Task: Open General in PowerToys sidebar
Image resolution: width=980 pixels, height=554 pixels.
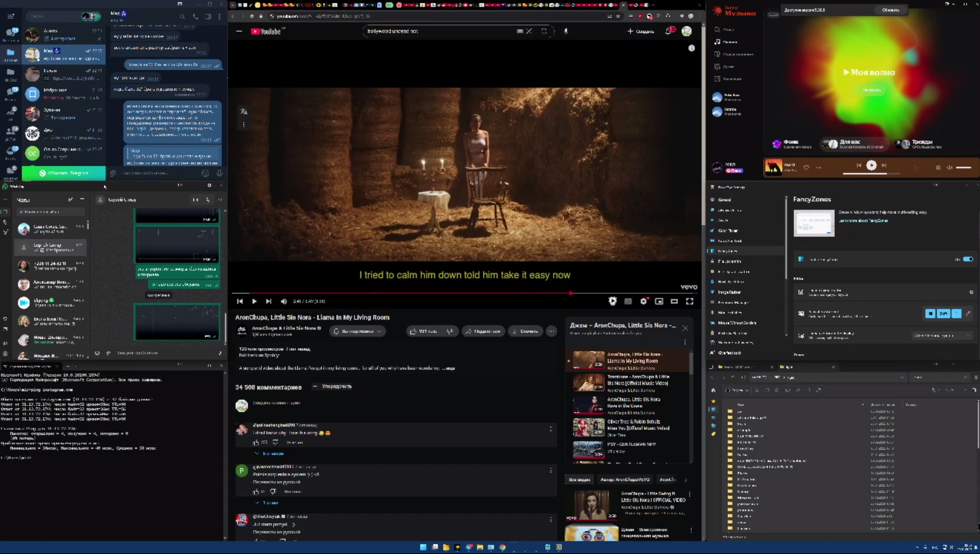Action: pos(725,200)
